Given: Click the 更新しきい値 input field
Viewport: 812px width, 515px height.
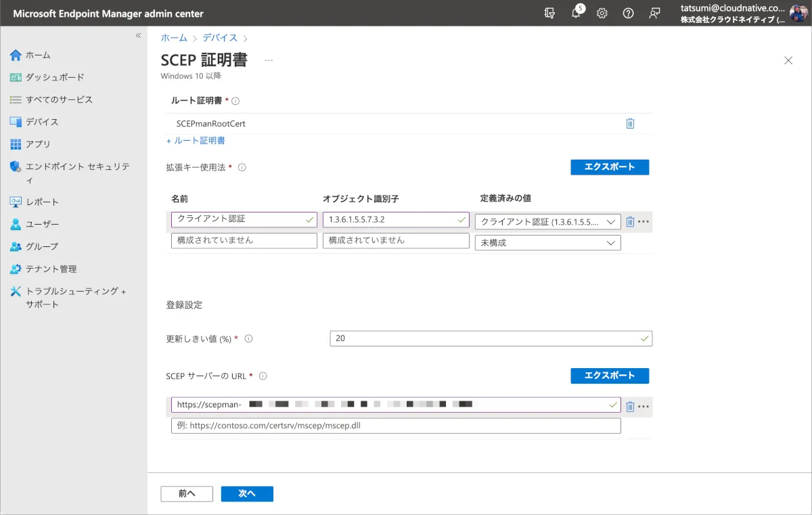Looking at the screenshot, I should (491, 338).
